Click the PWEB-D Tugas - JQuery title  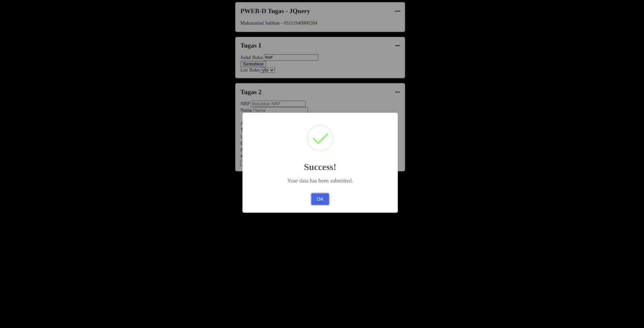coord(275,11)
